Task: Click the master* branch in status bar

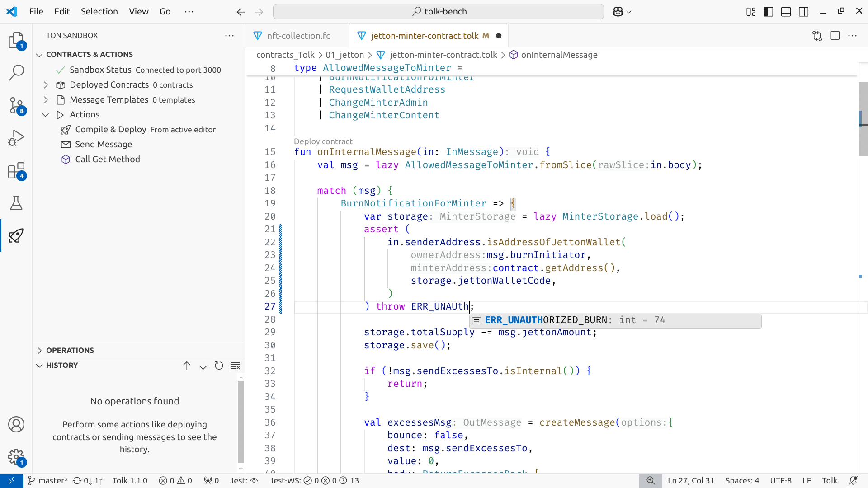Action: pyautogui.click(x=48, y=481)
